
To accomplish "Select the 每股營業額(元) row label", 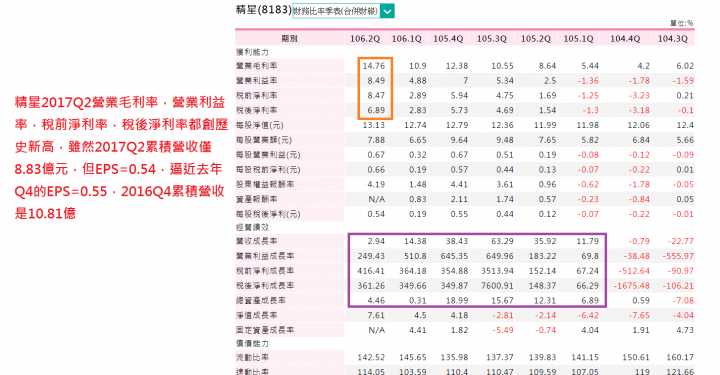I will (264, 140).
